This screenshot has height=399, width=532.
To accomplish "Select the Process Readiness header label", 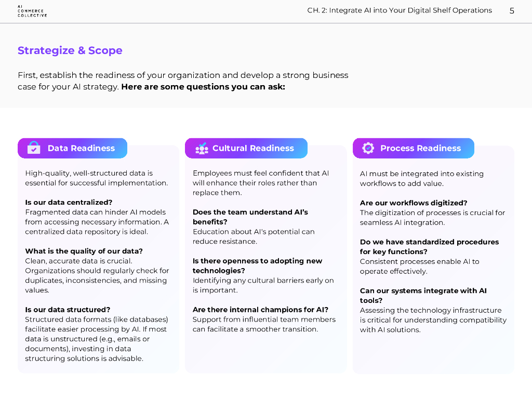I will point(420,148).
